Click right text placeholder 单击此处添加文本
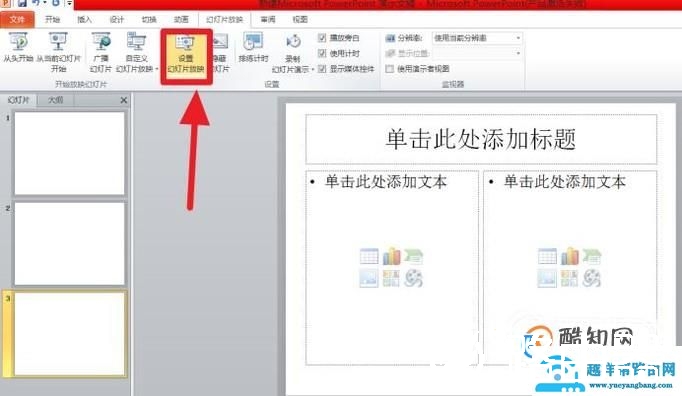The width and height of the screenshot is (682, 396). [565, 182]
